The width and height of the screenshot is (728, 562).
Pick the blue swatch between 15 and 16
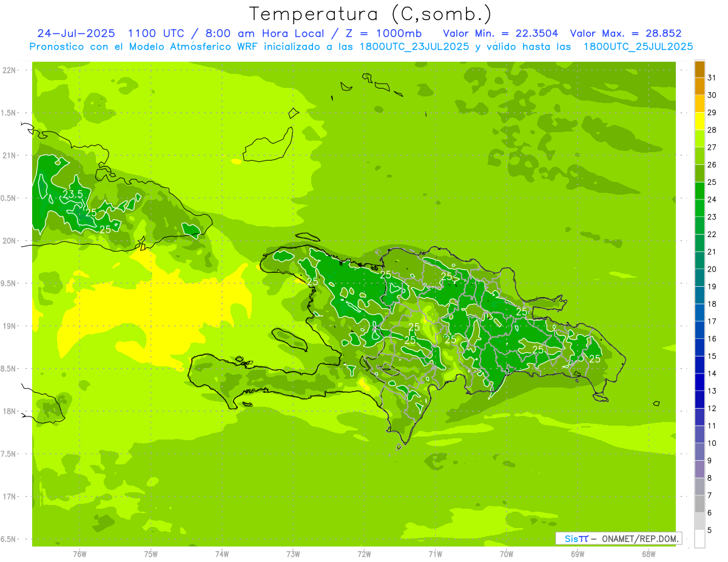[699, 347]
